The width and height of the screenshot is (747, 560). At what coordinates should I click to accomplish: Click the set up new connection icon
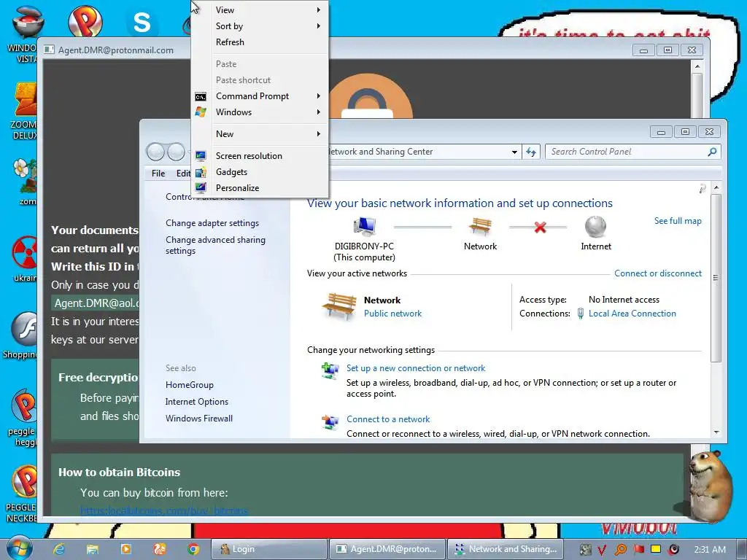(330, 370)
